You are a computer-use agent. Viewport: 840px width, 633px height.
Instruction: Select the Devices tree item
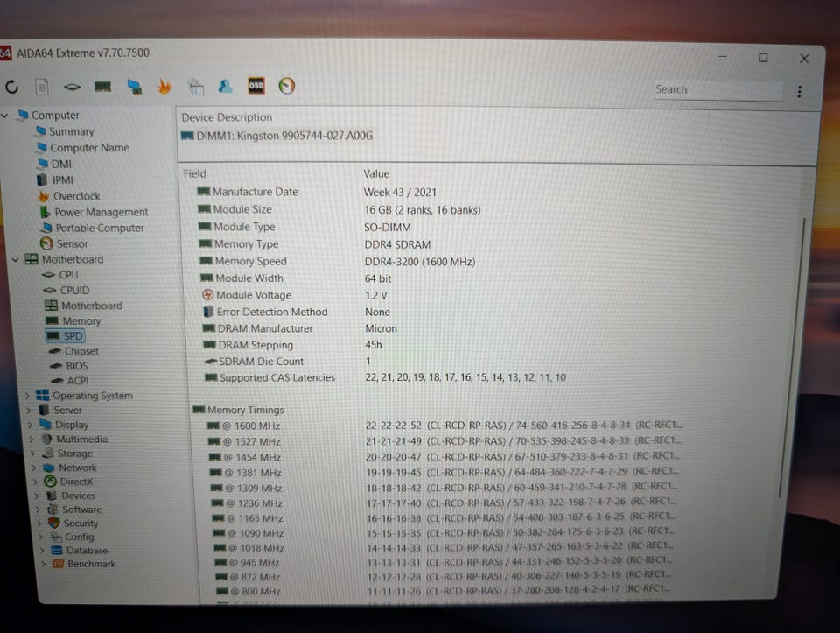(71, 496)
